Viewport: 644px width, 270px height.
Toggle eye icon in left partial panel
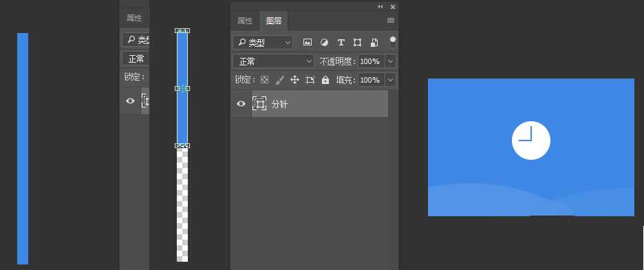point(130,101)
